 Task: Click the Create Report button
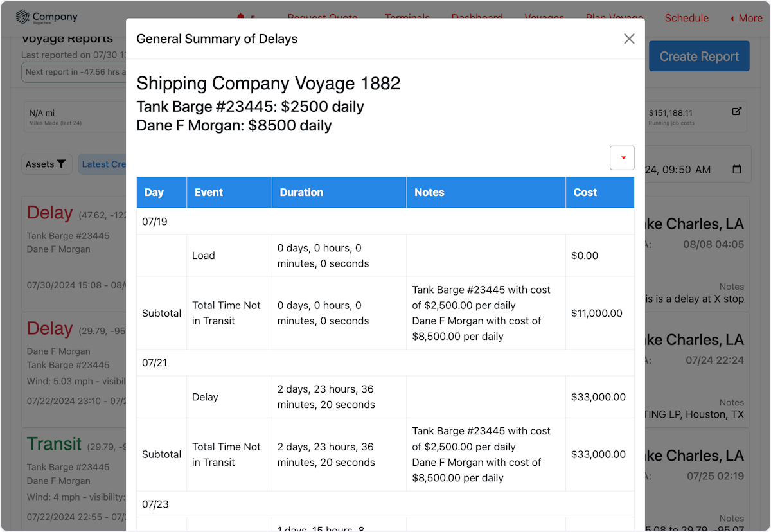(x=699, y=56)
